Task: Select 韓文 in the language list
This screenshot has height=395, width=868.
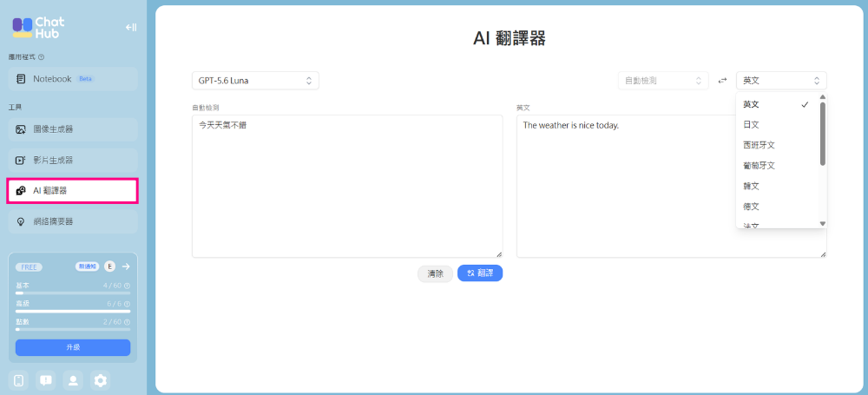Action: 776,186
